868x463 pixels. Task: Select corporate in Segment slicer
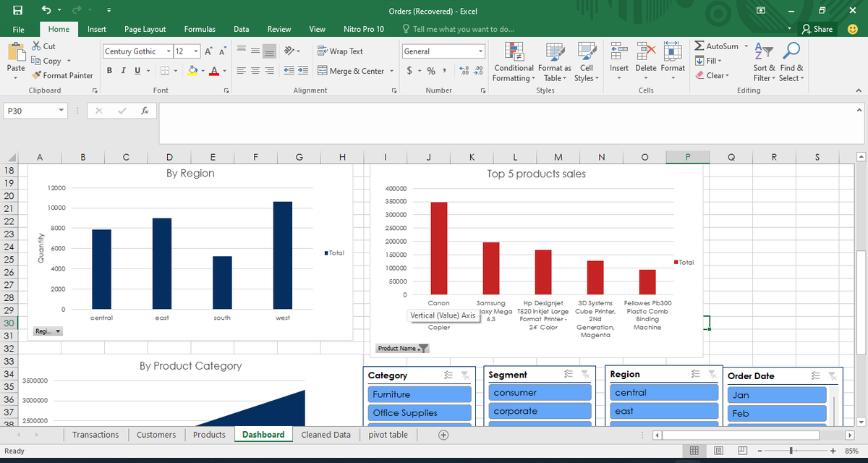pyautogui.click(x=540, y=411)
